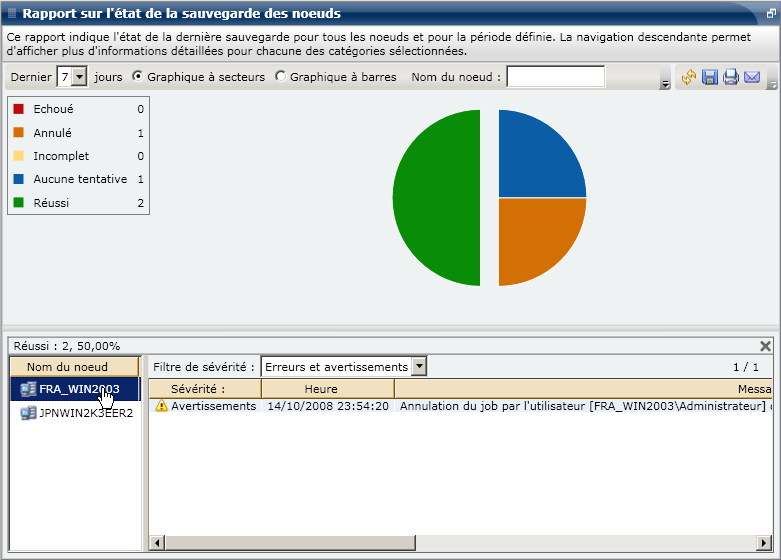Click the orange Annulé legend swatch
The width and height of the screenshot is (781, 560).
(x=18, y=132)
